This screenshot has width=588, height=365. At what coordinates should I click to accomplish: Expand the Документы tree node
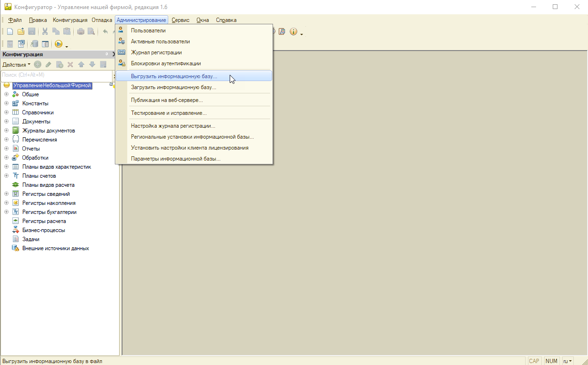coord(6,122)
